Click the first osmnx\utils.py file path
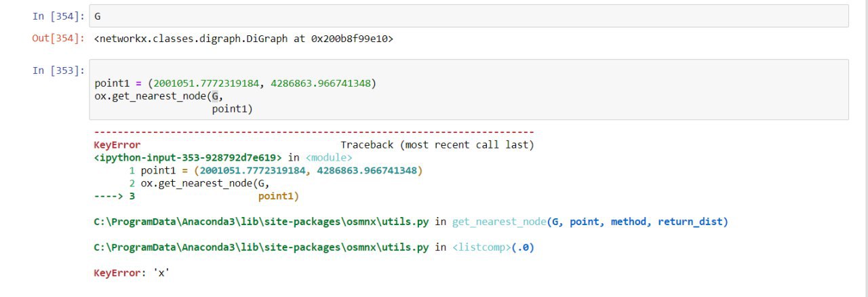Viewport: 868px width, 297px height. 261,222
